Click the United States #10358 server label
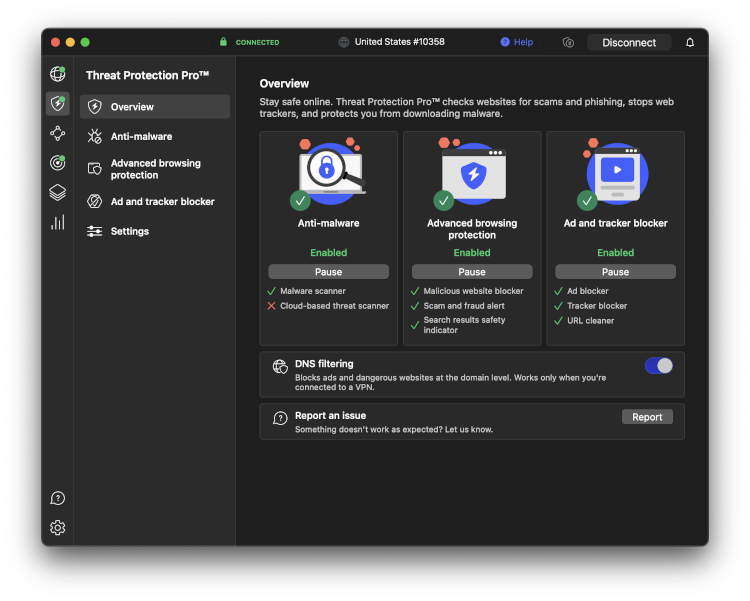750x601 pixels. click(x=399, y=42)
